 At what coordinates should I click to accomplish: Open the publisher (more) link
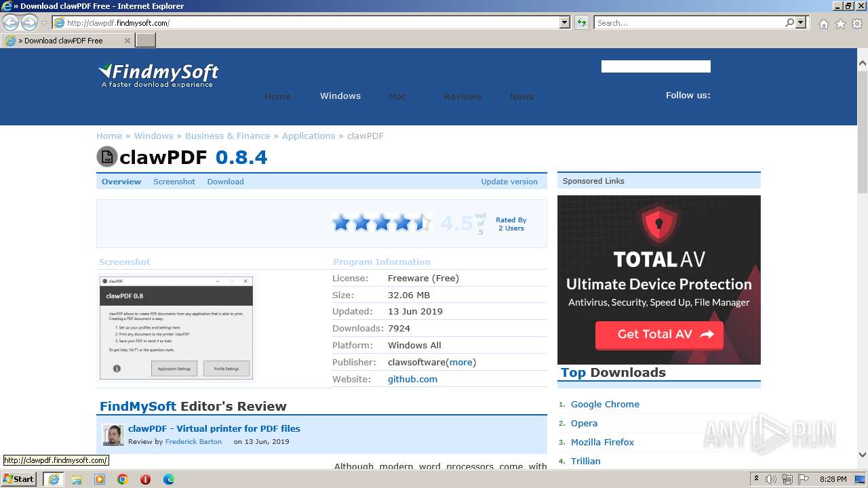click(x=460, y=362)
